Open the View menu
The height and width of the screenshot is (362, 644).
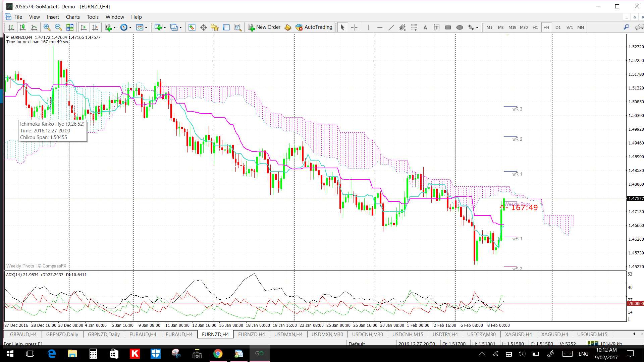34,17
